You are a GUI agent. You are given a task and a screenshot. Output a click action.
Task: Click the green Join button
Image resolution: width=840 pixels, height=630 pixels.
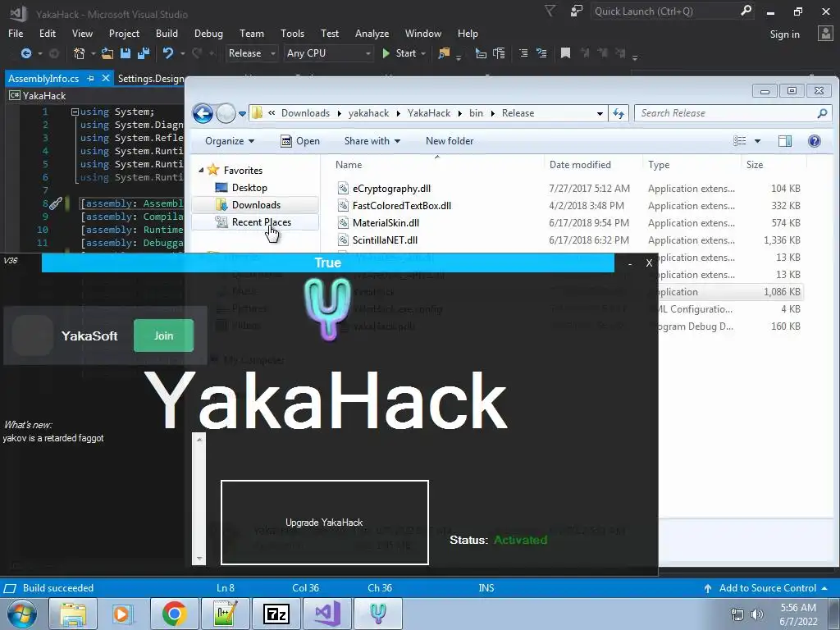pyautogui.click(x=163, y=336)
